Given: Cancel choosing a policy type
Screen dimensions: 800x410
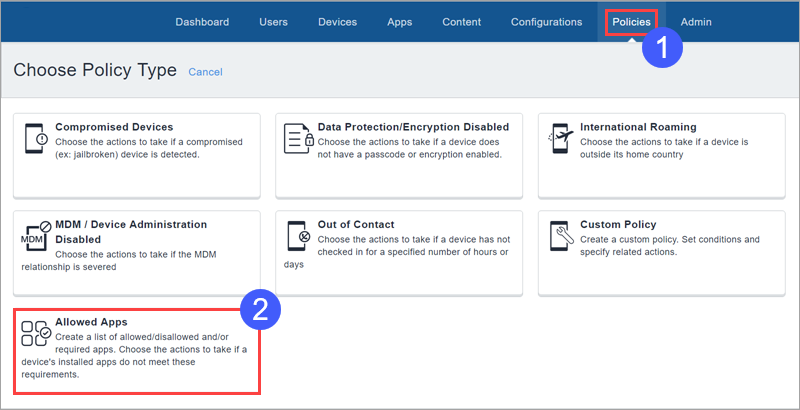Looking at the screenshot, I should click(205, 72).
